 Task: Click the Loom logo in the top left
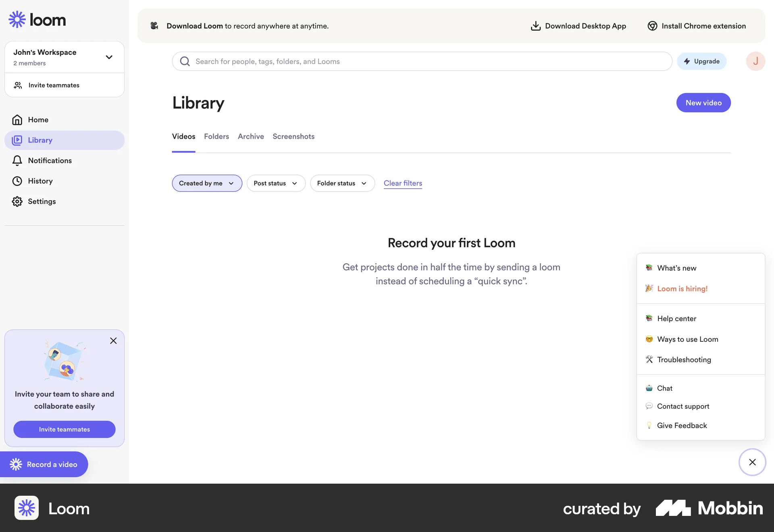pos(37,19)
